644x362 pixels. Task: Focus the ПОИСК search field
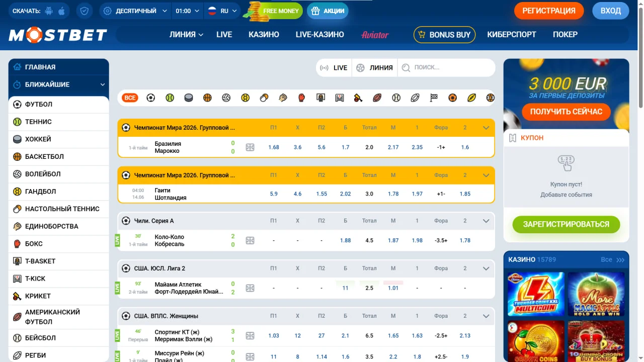tap(446, 68)
